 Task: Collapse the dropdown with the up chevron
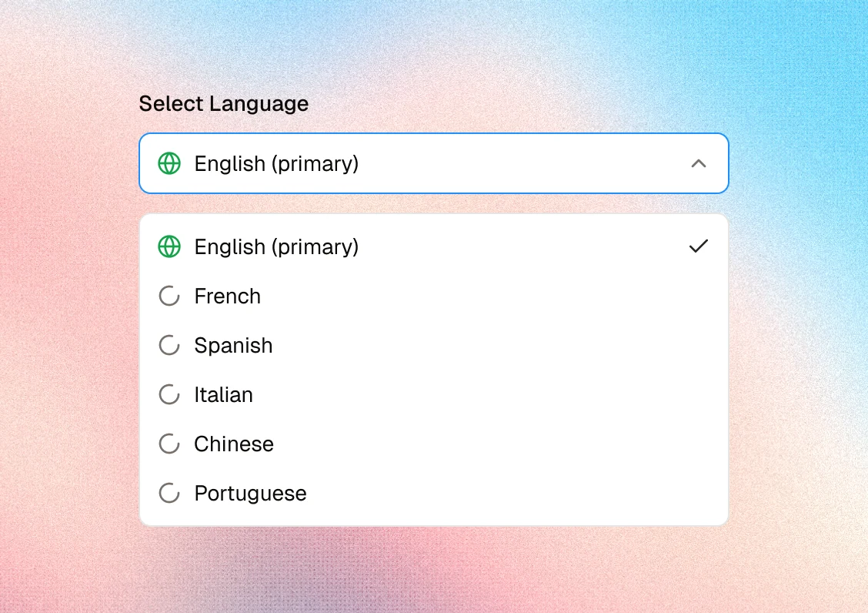pyautogui.click(x=699, y=163)
